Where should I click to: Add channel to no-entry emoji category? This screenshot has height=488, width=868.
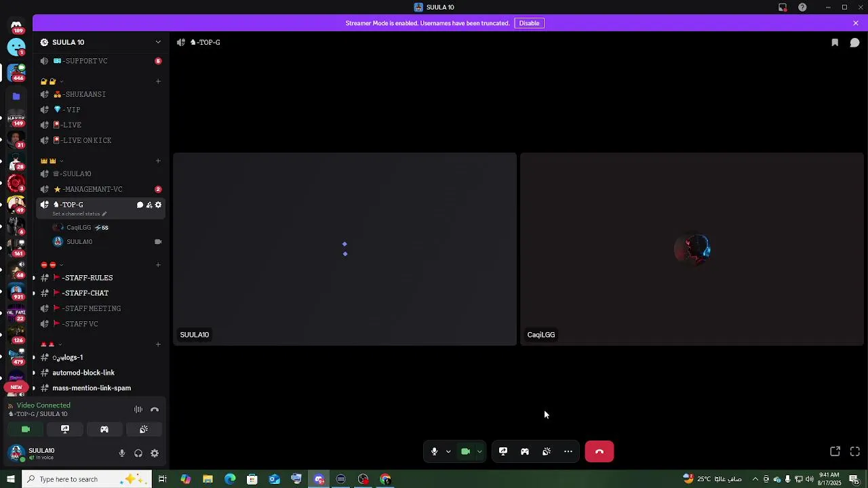(158, 264)
